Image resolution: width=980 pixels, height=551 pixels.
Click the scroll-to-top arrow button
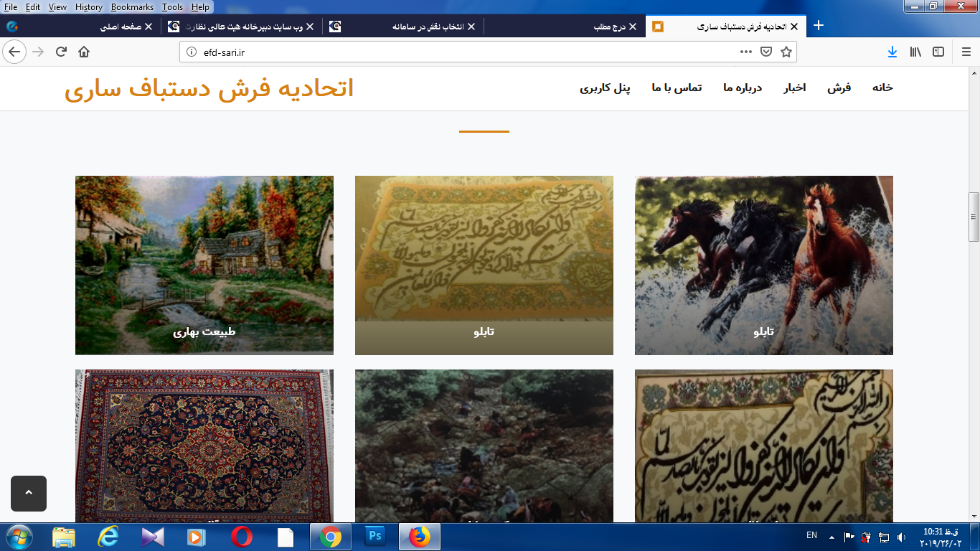[29, 493]
